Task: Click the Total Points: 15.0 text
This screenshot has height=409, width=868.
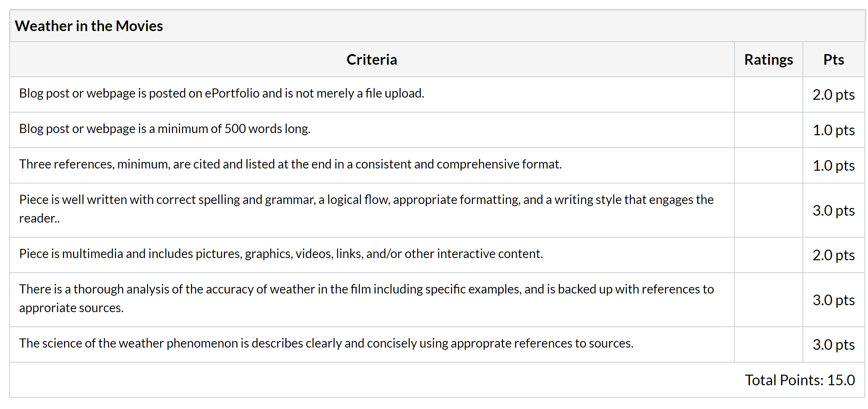Action: 800,380
